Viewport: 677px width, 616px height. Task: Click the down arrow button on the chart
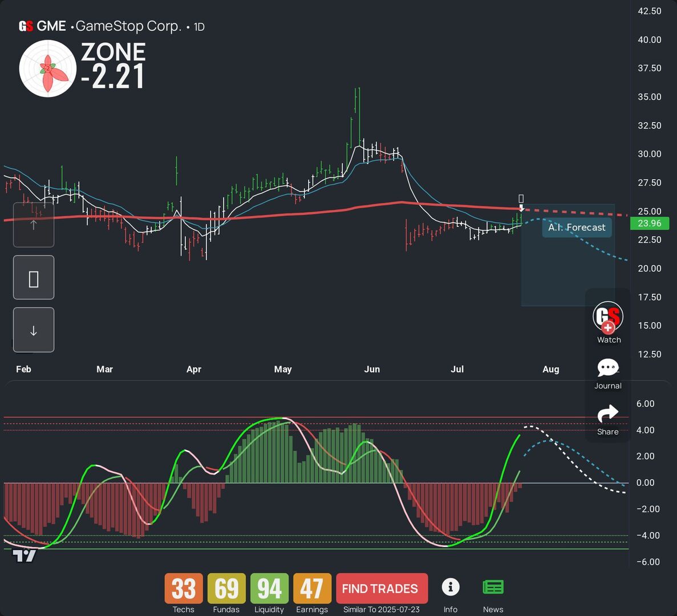coord(34,330)
